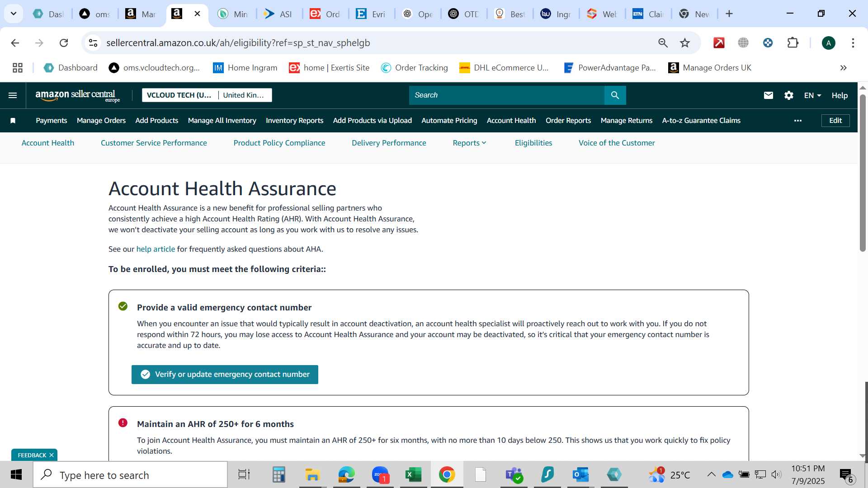Open Manage All Inventory

[222, 121]
